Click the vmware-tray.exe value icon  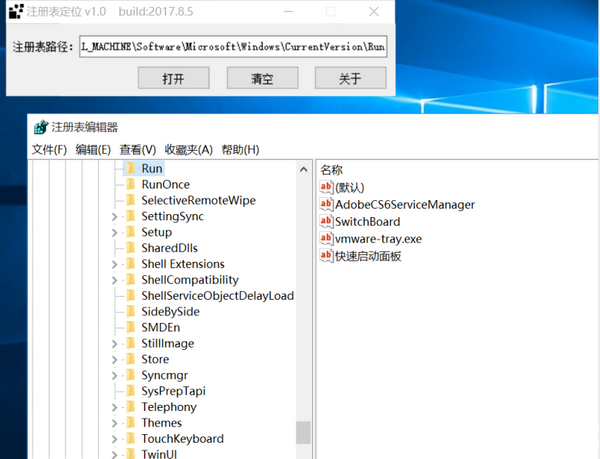326,239
